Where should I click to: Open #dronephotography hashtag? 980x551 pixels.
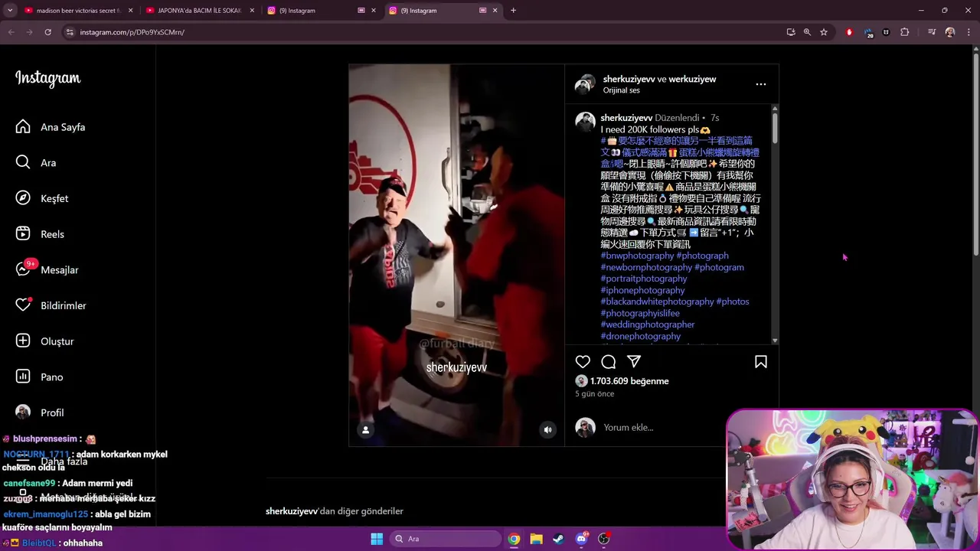[x=641, y=336]
